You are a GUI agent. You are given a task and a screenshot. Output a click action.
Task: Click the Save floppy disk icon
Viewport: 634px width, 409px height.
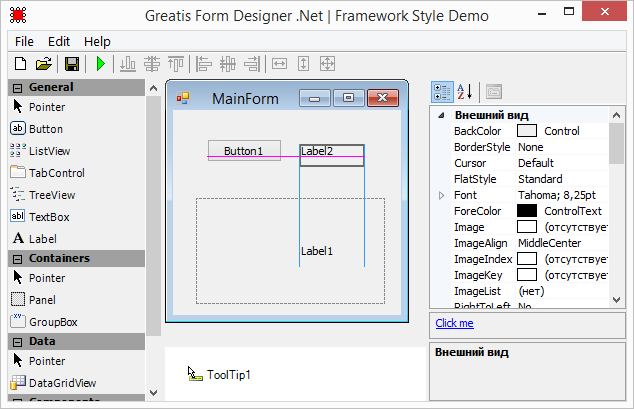72,64
